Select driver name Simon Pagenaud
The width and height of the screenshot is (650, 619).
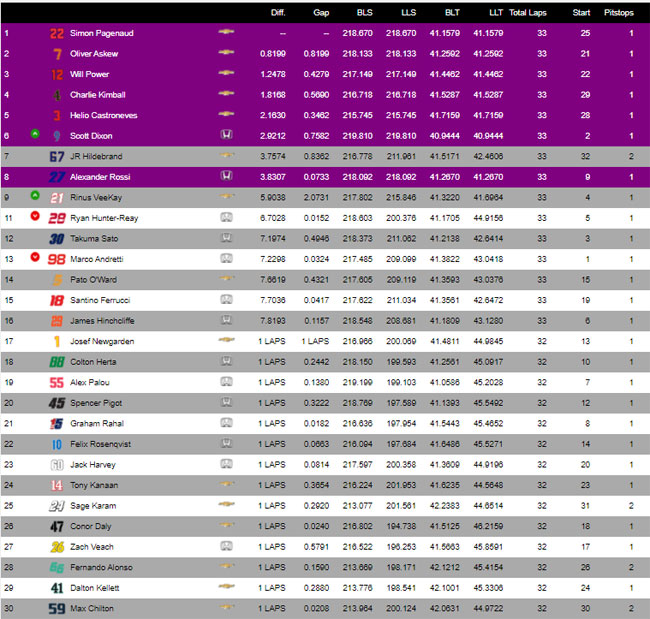[x=102, y=33]
